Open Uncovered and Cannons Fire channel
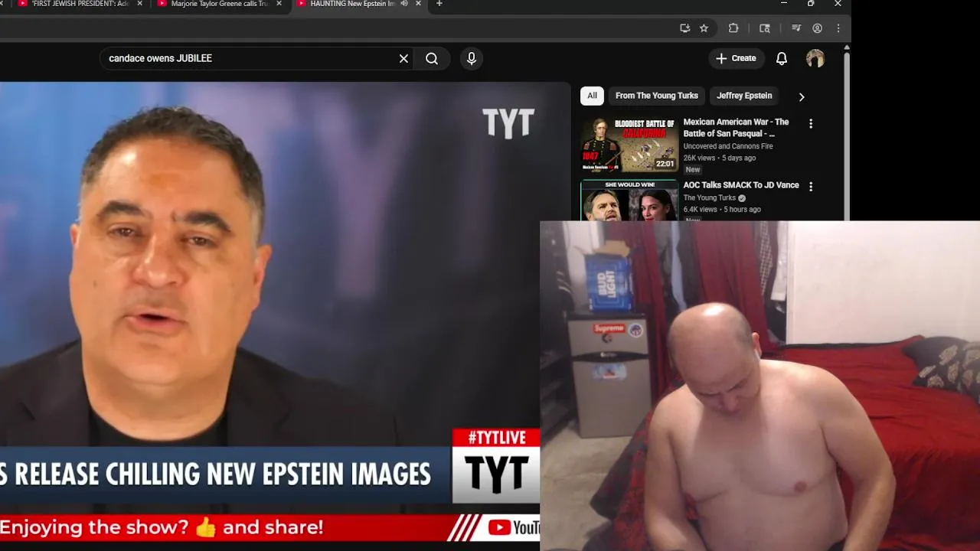Viewport: 980px width, 551px height. [727, 146]
